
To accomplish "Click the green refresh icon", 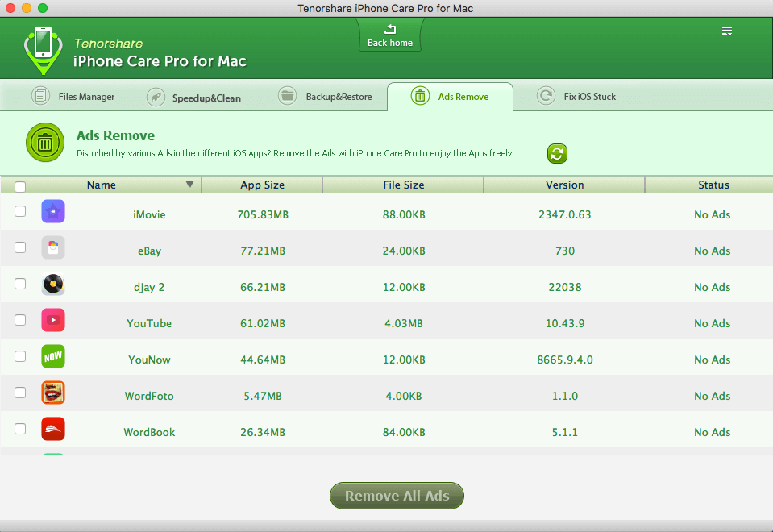I will click(557, 153).
